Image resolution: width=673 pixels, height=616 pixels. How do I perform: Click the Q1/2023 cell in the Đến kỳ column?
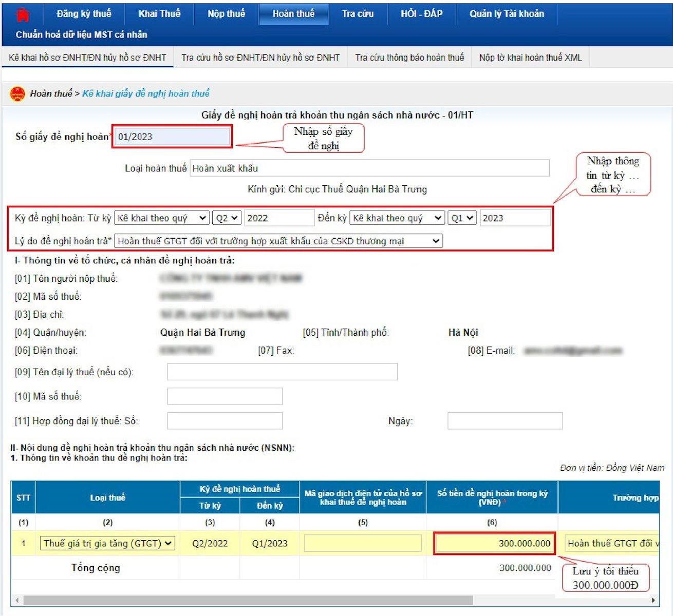tap(270, 543)
